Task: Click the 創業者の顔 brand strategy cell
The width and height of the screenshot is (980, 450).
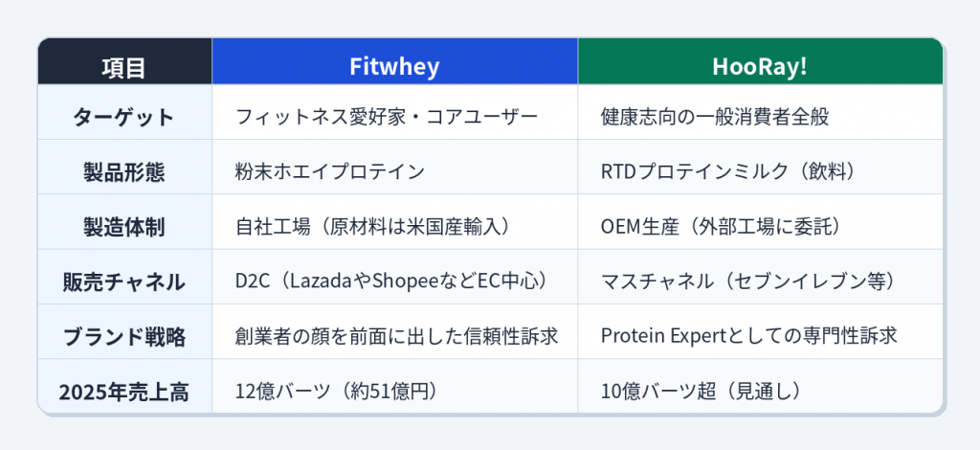Action: point(396,336)
